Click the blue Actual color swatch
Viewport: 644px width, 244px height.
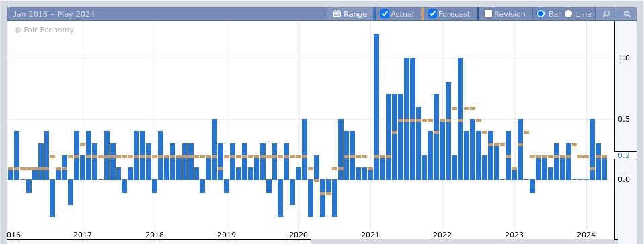pos(374,14)
